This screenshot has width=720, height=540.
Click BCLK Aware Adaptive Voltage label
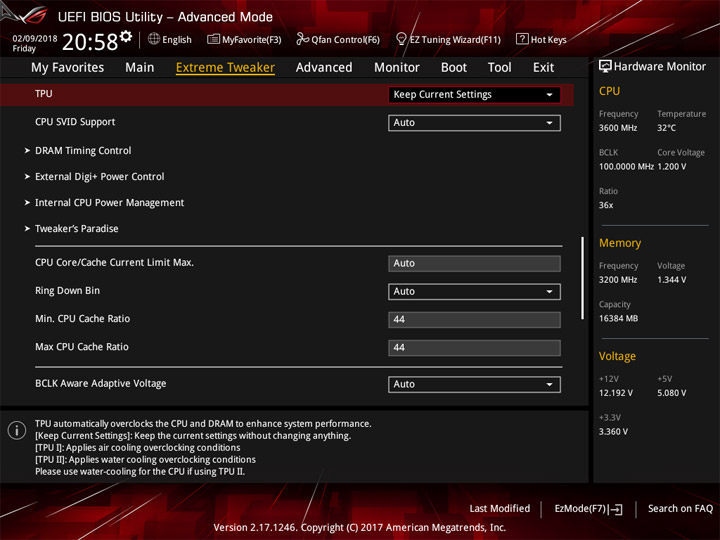coord(101,383)
